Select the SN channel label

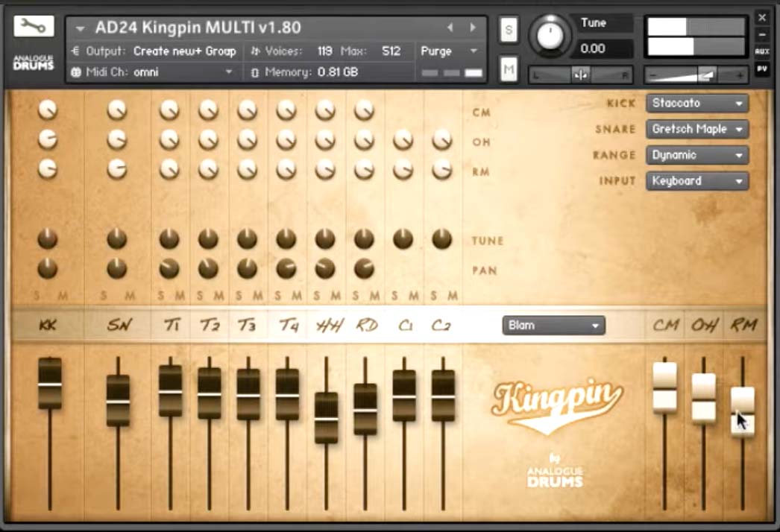coord(119,325)
